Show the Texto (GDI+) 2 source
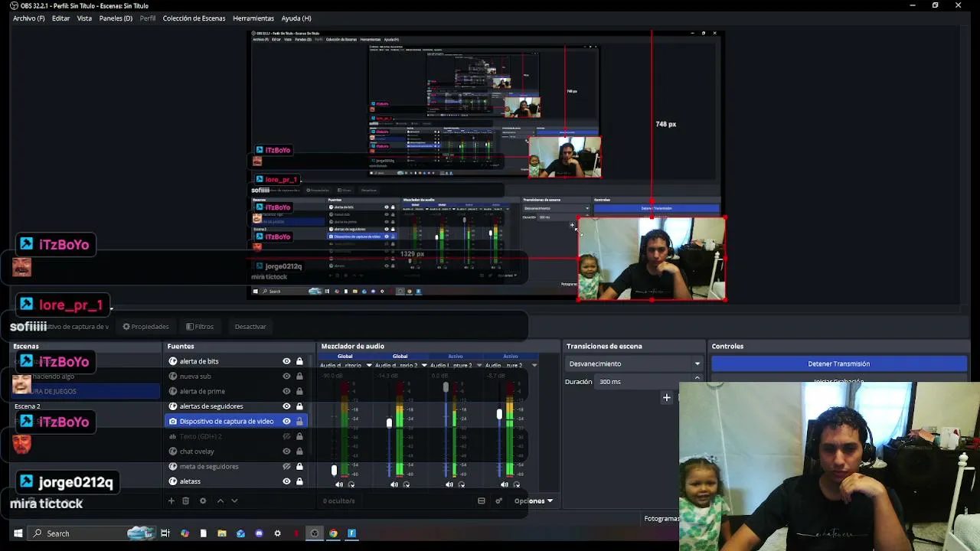 (286, 436)
